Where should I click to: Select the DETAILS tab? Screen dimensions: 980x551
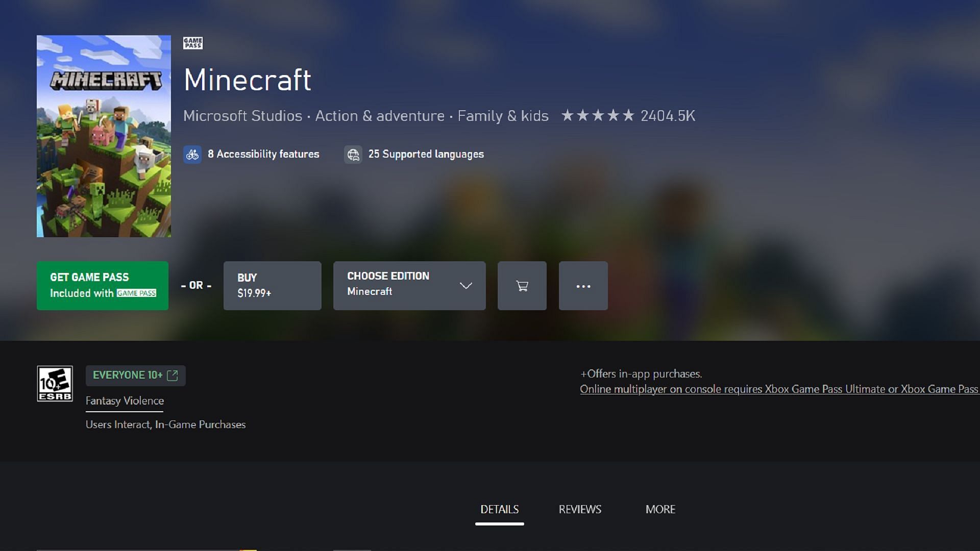click(499, 509)
